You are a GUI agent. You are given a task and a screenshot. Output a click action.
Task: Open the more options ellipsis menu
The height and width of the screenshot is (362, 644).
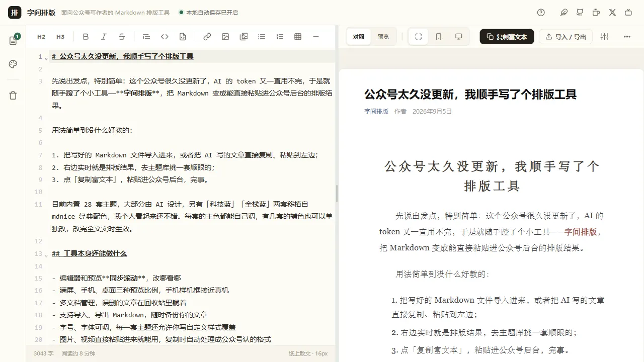(x=627, y=37)
